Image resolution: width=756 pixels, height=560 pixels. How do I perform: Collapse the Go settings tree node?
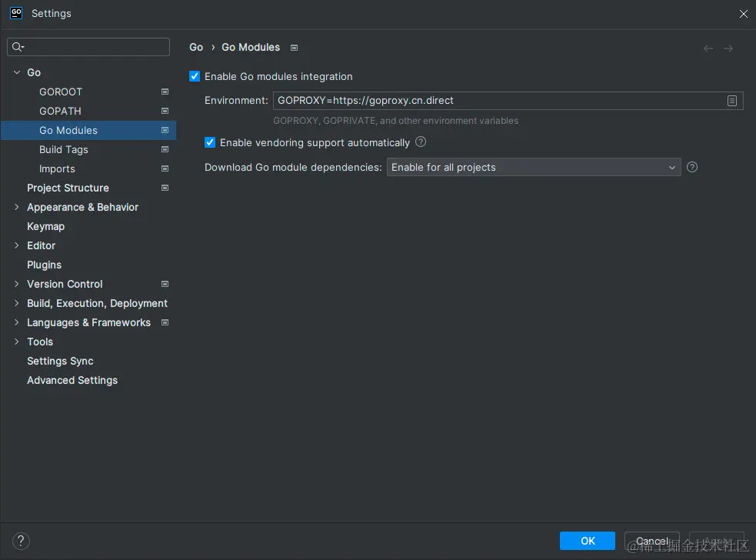coord(17,72)
